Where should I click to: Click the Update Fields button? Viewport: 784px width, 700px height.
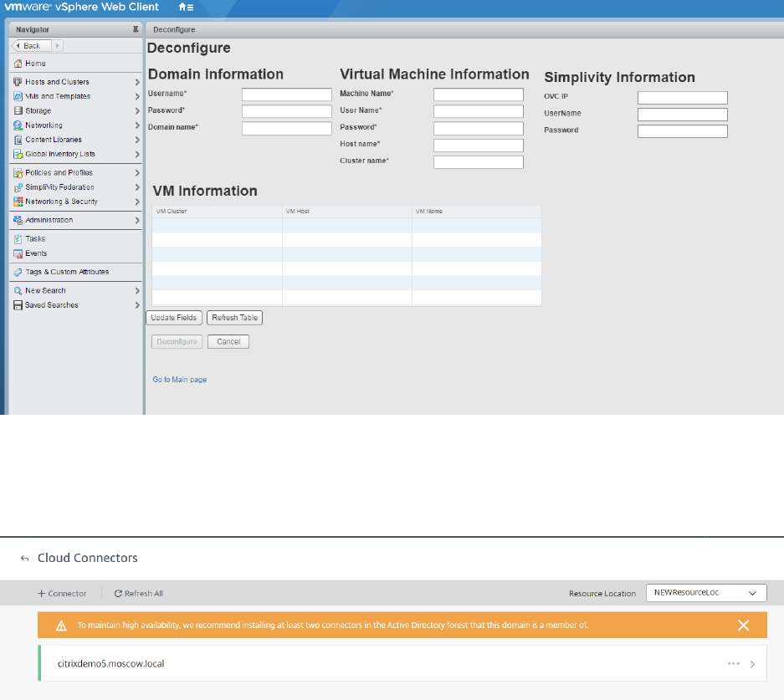174,318
